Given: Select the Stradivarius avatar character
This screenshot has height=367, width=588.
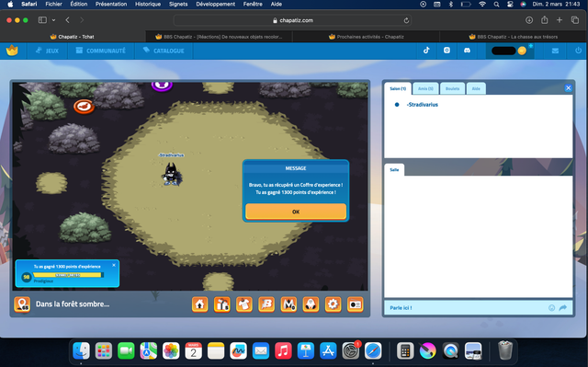Looking at the screenshot, I should pyautogui.click(x=172, y=174).
